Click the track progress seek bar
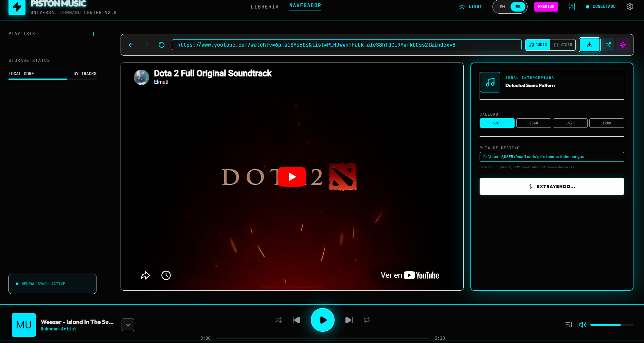644x343 pixels. point(323,338)
